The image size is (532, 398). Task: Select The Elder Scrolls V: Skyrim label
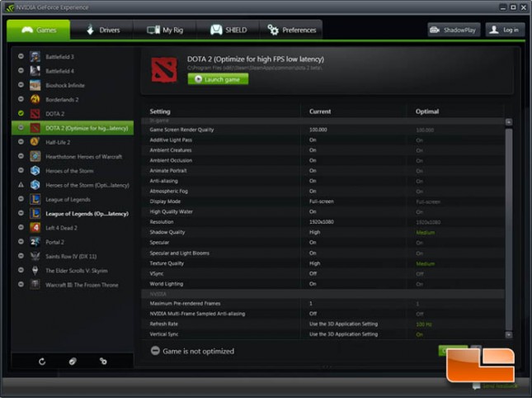[77, 271]
